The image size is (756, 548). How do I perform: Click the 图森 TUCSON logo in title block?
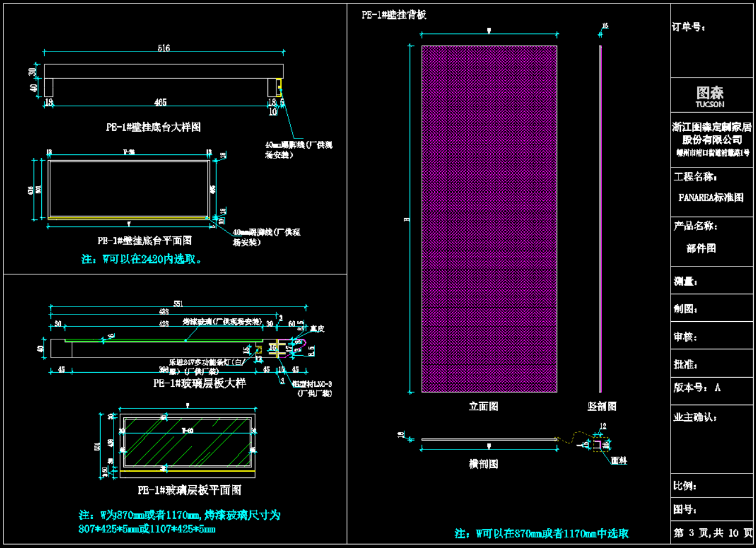(710, 96)
